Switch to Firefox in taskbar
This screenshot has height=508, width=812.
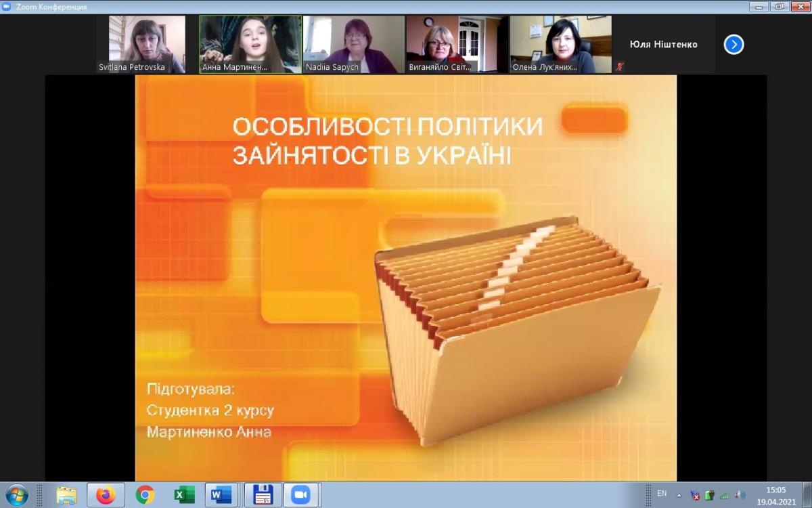106,495
